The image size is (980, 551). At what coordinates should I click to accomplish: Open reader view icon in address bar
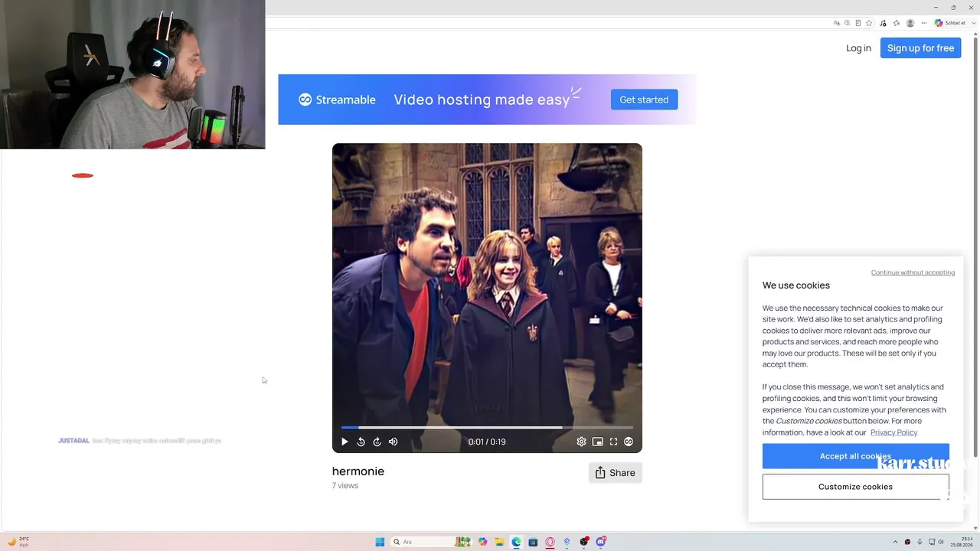pos(857,23)
